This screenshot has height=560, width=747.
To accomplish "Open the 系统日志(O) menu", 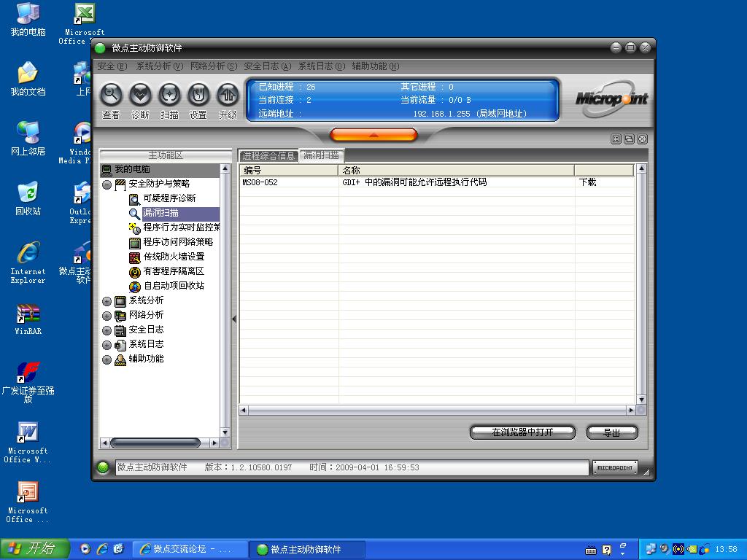I will 322,66.
